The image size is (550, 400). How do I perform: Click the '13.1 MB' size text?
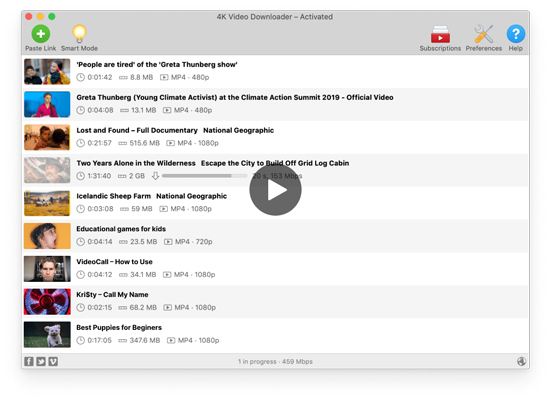[x=143, y=110]
